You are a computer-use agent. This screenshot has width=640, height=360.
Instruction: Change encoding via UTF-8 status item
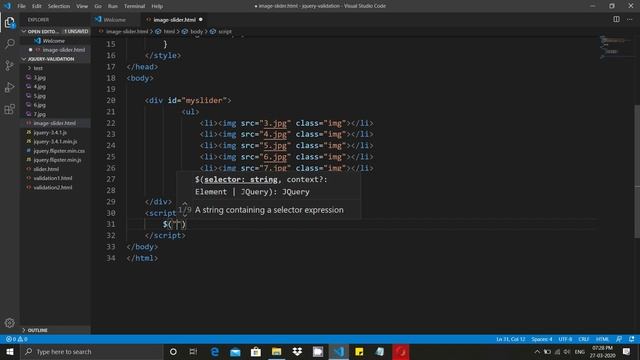pyautogui.click(x=565, y=339)
